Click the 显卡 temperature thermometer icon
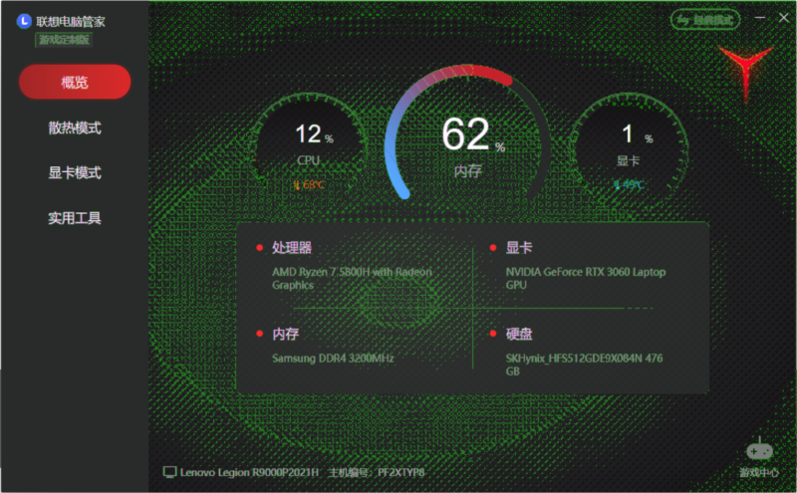797x493 pixels. pyautogui.click(x=616, y=185)
